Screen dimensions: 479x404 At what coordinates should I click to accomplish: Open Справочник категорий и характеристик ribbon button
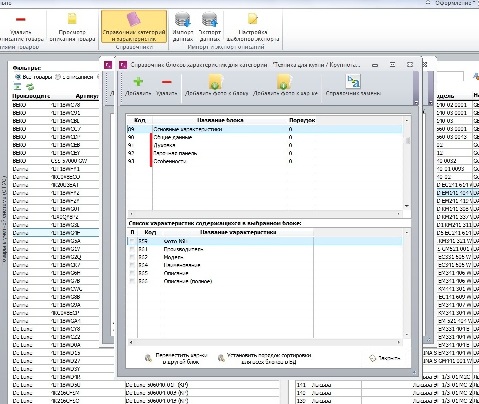click(134, 26)
